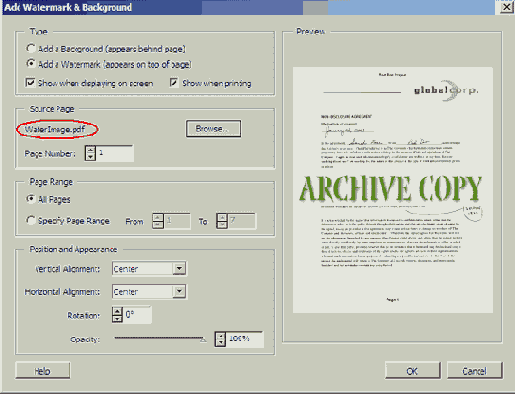Decrease Rotation with down stepper arrow
Screen dimensions: 515x394
click(x=117, y=319)
